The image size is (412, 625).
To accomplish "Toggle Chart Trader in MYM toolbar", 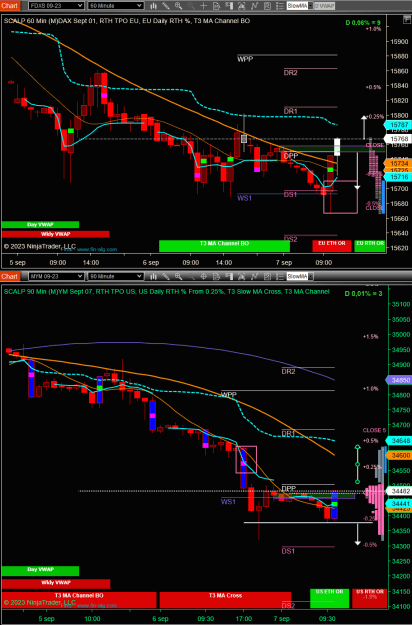I will [229, 276].
